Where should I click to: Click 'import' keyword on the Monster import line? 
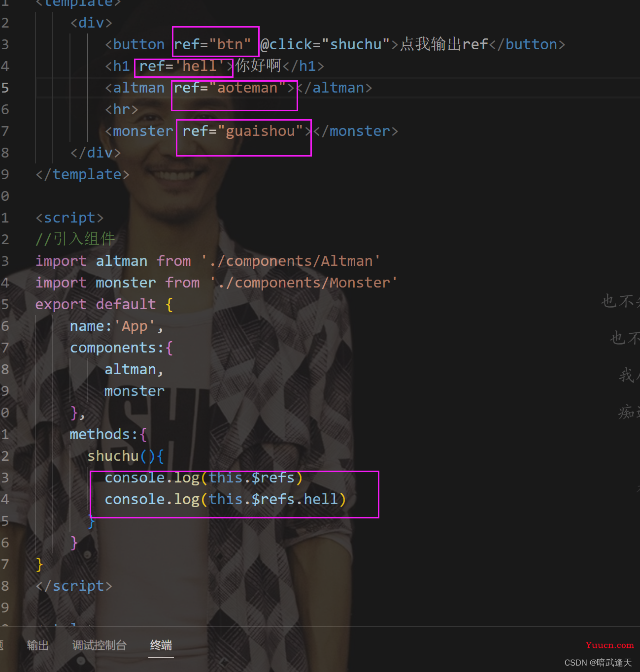point(61,283)
